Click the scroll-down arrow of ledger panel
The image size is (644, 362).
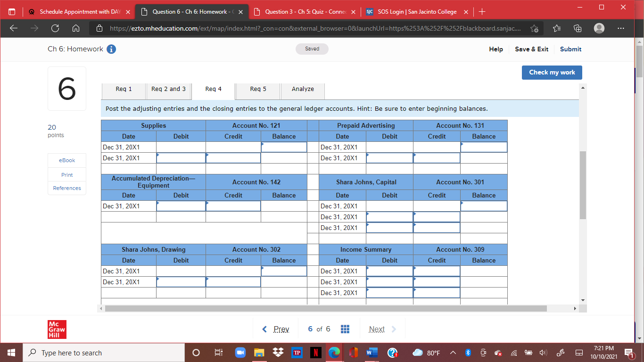(x=583, y=300)
